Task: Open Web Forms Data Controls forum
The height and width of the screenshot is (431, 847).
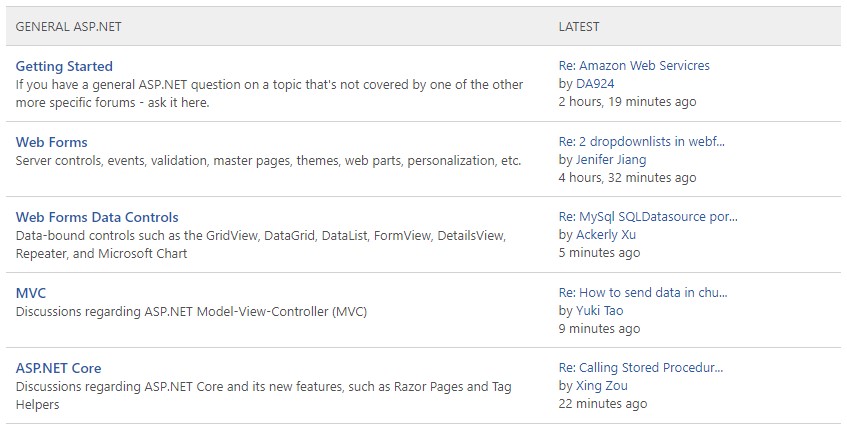Action: pyautogui.click(x=97, y=217)
